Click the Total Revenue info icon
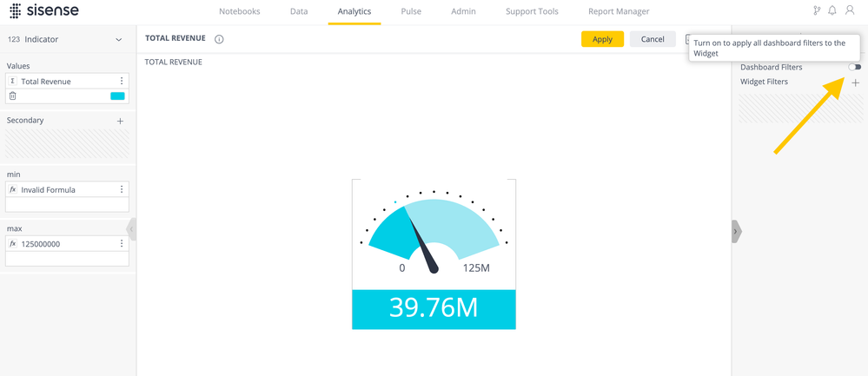This screenshot has height=376, width=868. click(219, 39)
